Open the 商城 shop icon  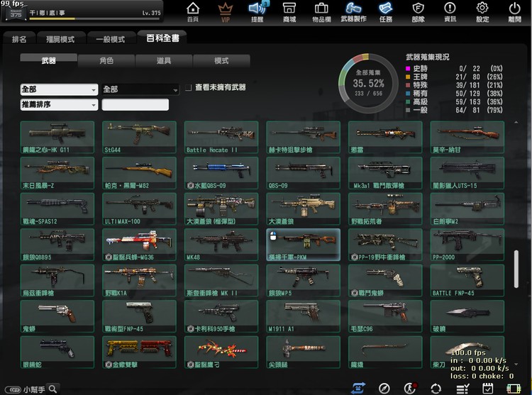tap(289, 12)
